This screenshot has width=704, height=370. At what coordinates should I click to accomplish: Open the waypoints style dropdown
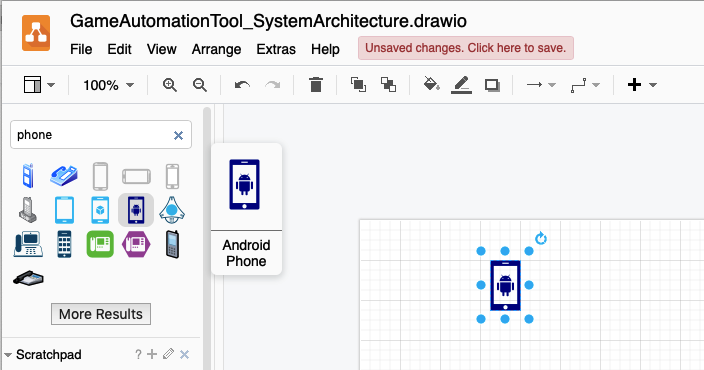(585, 84)
